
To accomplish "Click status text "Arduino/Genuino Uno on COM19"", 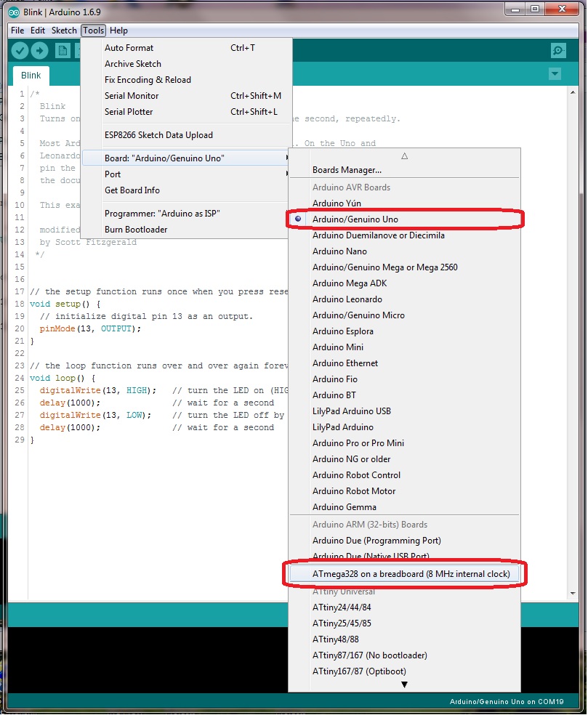I will click(507, 702).
